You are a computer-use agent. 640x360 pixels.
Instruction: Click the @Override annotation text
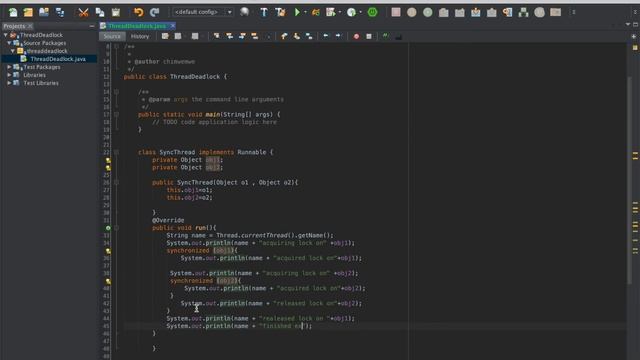168,220
